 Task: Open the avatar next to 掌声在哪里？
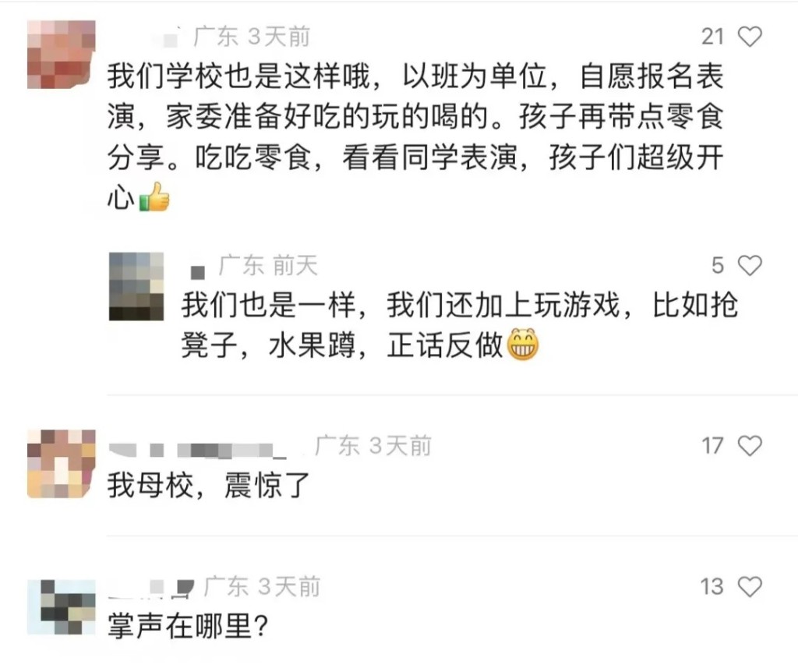(x=61, y=607)
